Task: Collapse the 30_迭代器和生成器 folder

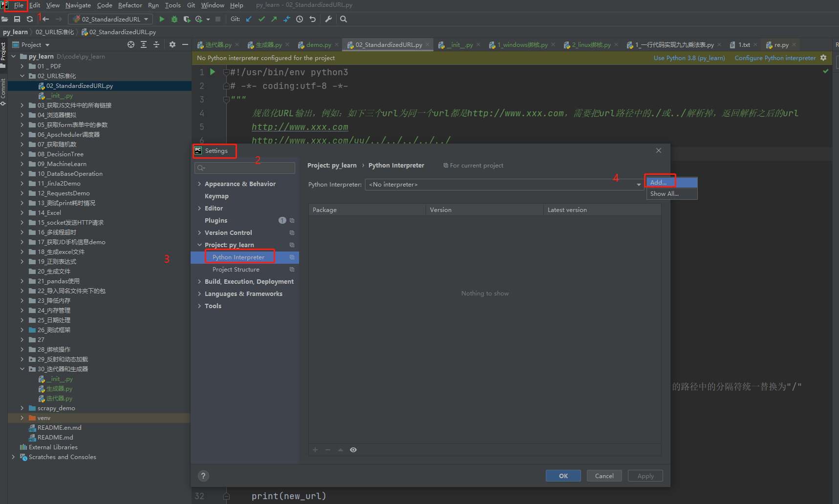Action: tap(22, 369)
